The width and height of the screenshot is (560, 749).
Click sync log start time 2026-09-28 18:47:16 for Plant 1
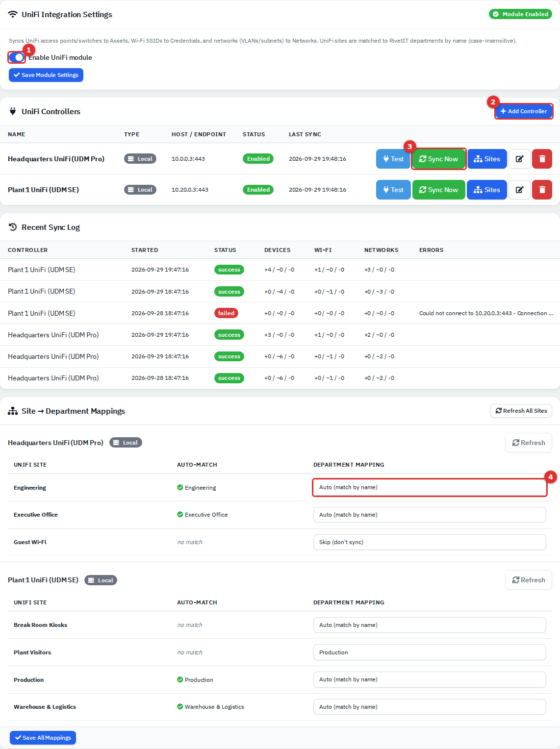[x=160, y=313]
